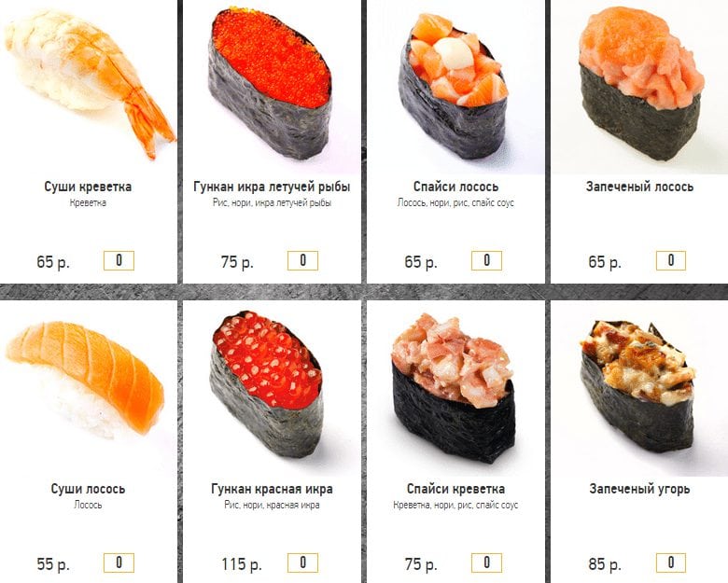The image size is (728, 583).
Task: Select quantity box beside 85 р.
Action: click(x=671, y=563)
